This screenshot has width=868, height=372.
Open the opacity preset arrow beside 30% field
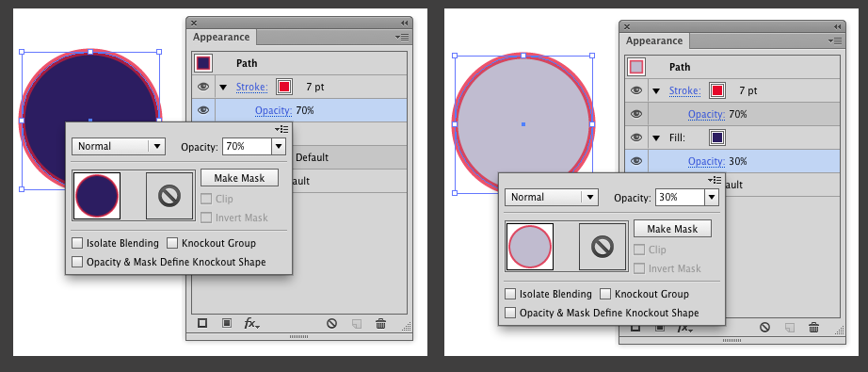(x=712, y=197)
